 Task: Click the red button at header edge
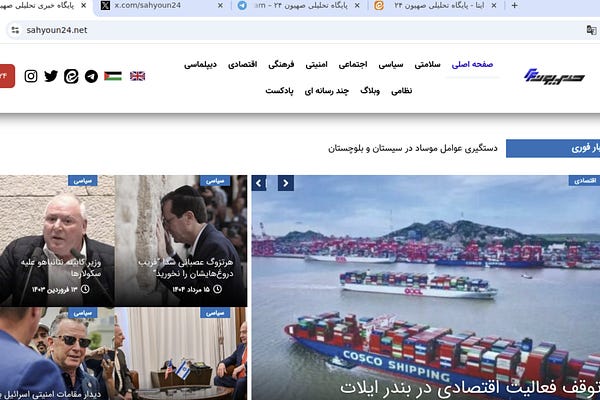[7, 76]
